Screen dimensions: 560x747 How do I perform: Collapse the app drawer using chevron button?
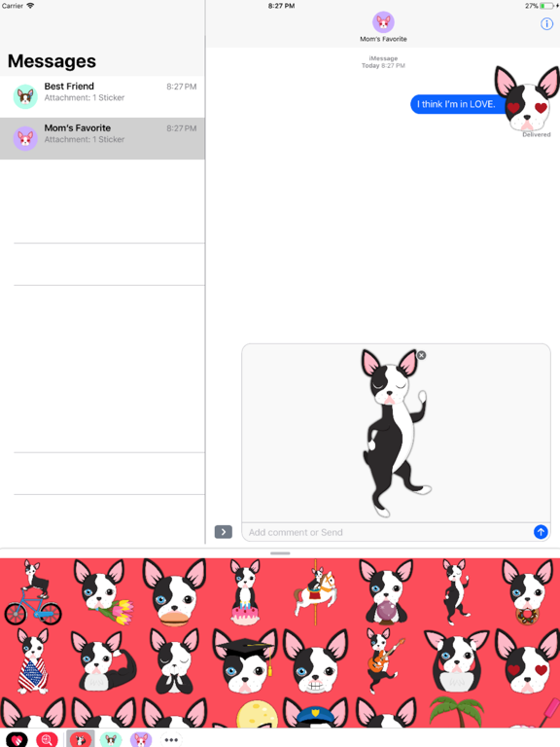pos(224,532)
